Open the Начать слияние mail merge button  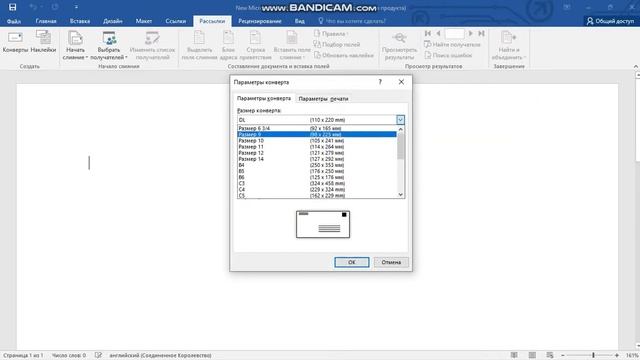(x=75, y=46)
